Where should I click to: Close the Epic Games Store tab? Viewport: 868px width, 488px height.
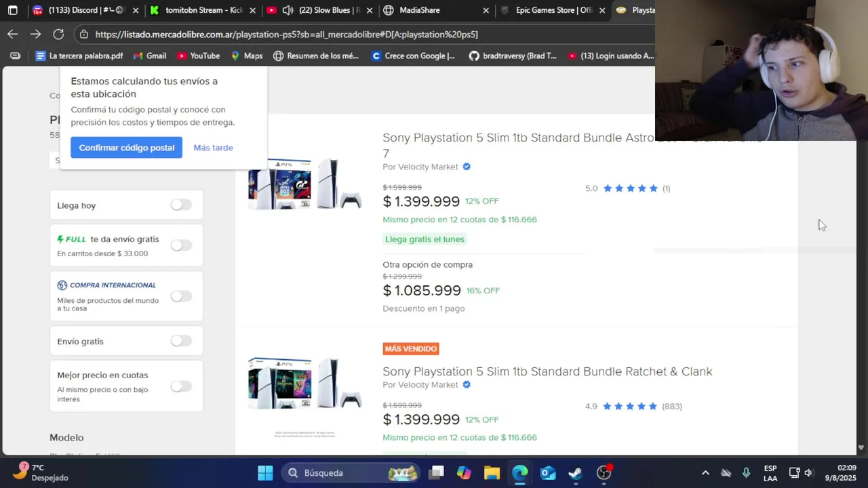click(x=602, y=10)
